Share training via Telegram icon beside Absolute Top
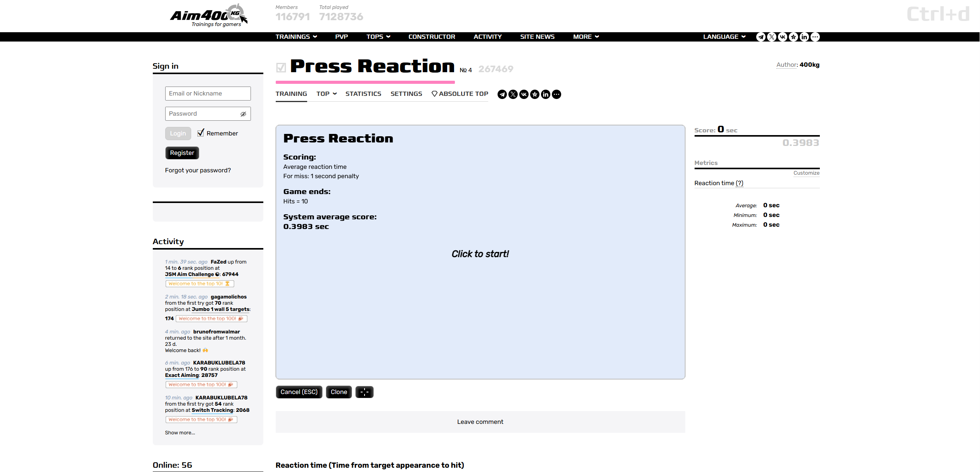This screenshot has width=980, height=472. click(x=502, y=94)
